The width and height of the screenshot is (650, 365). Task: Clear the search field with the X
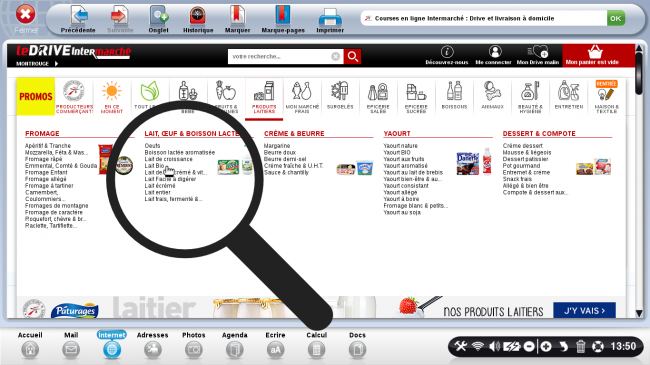335,56
